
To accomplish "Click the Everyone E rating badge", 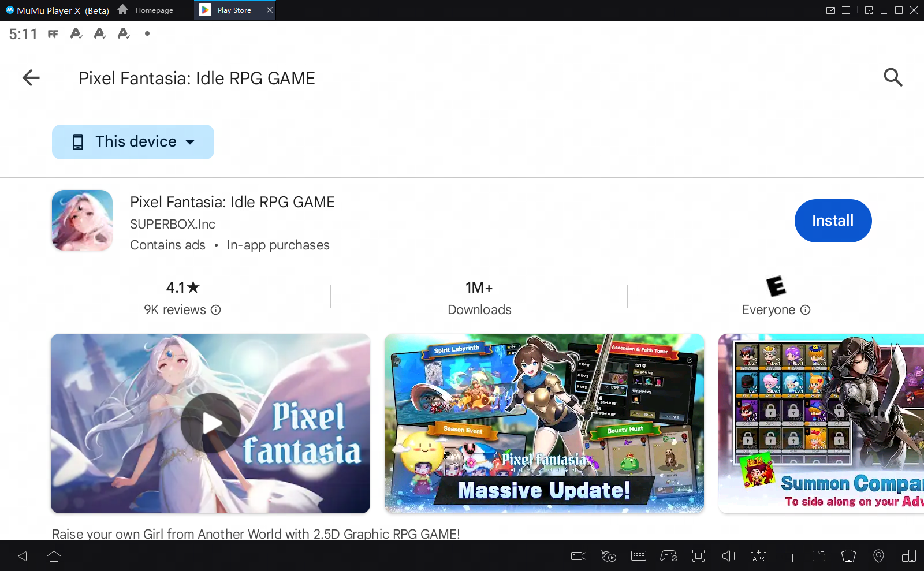I will pyautogui.click(x=776, y=286).
